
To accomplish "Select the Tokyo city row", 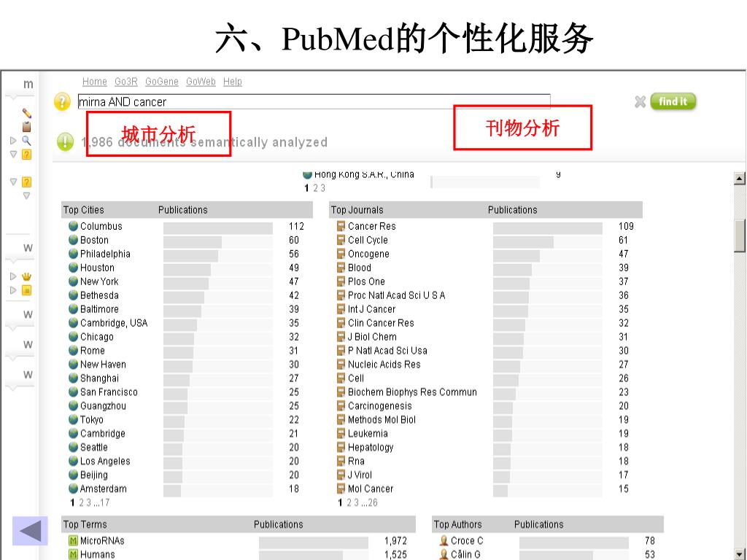I will pos(187,419).
